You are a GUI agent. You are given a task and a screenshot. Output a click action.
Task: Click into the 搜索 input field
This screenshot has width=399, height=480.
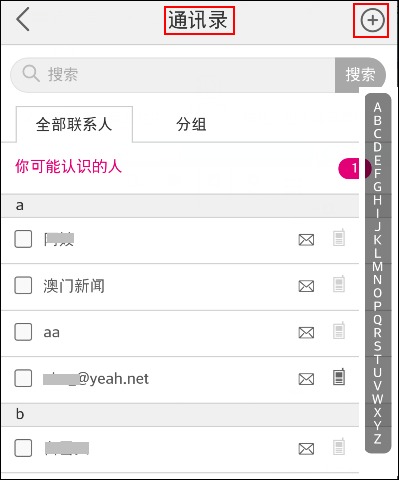tap(173, 75)
